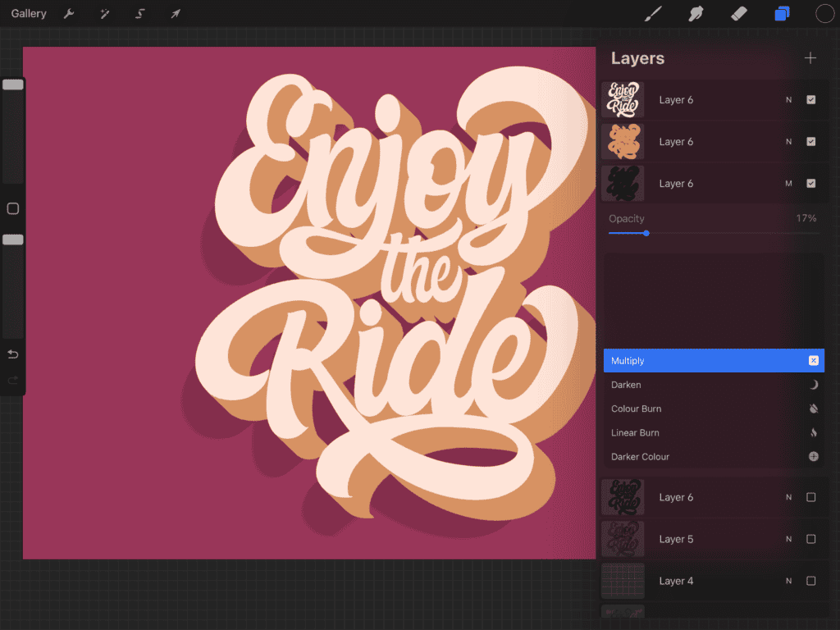This screenshot has width=840, height=630.
Task: Select the Smudge tool
Action: [x=696, y=14]
